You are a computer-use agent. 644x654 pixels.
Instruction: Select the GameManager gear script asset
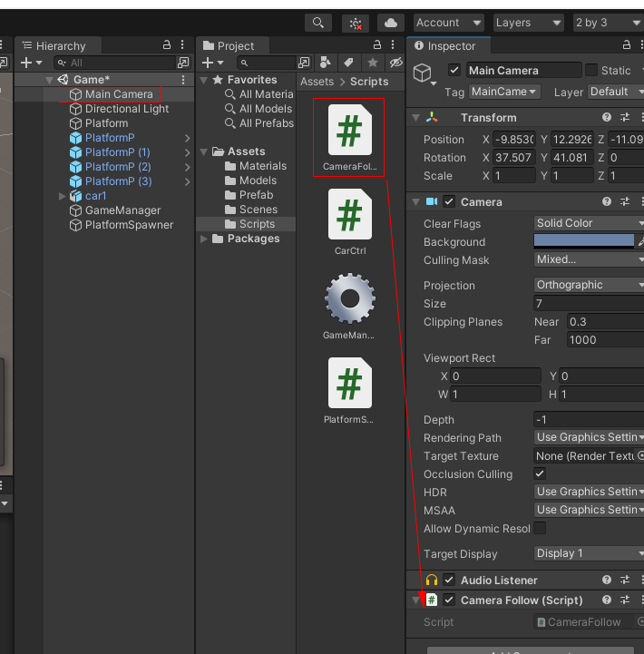pos(349,307)
